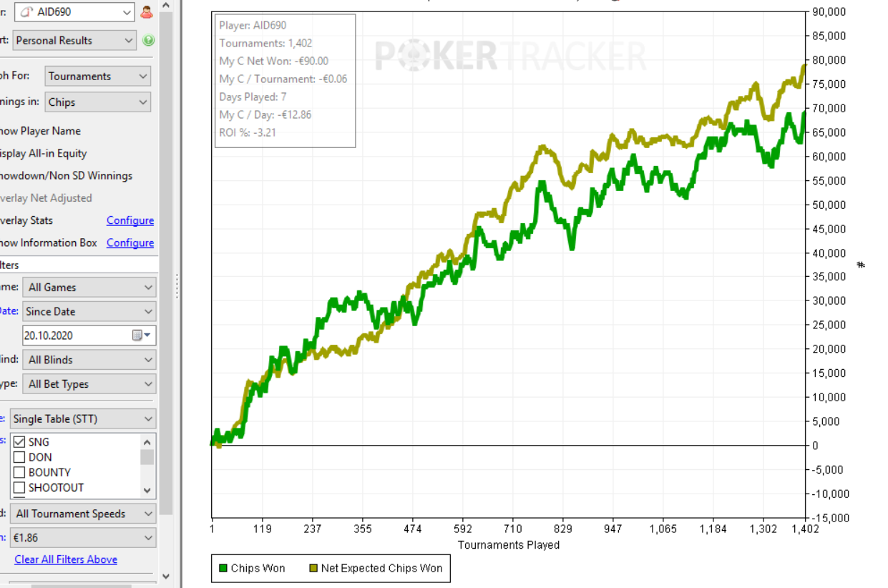Image resolution: width=888 pixels, height=588 pixels.
Task: Click the green help icon beside Personal Results
Action: coord(148,41)
